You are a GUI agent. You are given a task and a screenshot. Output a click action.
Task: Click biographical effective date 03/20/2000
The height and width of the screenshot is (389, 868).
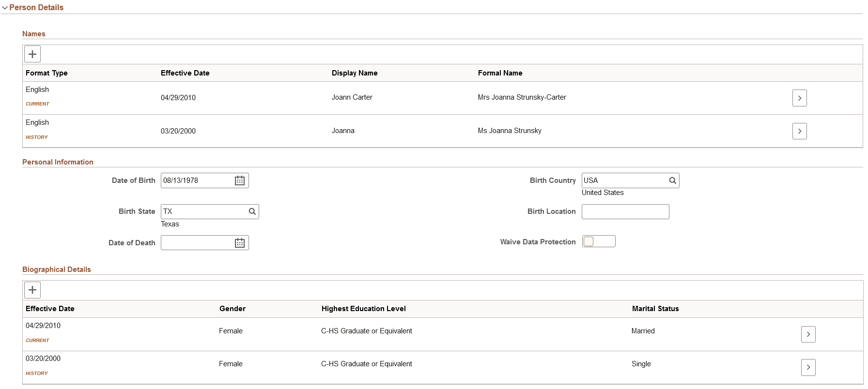tap(43, 359)
